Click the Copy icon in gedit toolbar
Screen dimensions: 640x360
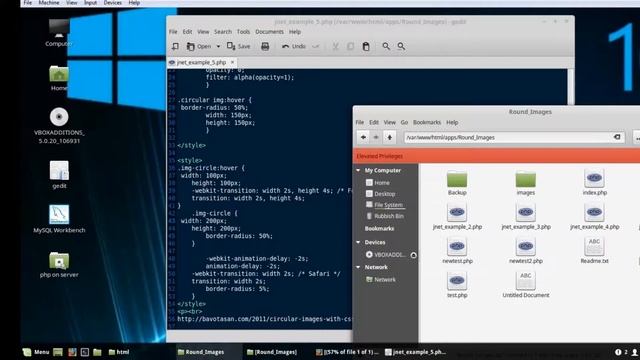(350, 46)
